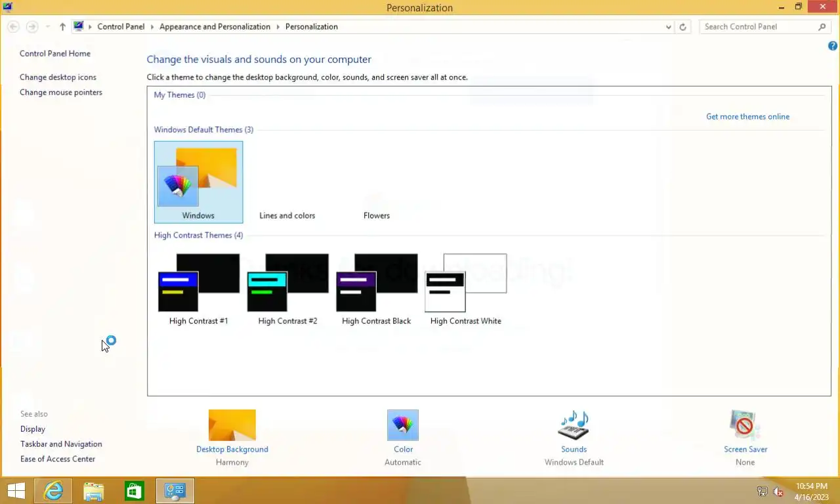Click the search magnifier icon
The width and height of the screenshot is (840, 504).
(x=822, y=27)
